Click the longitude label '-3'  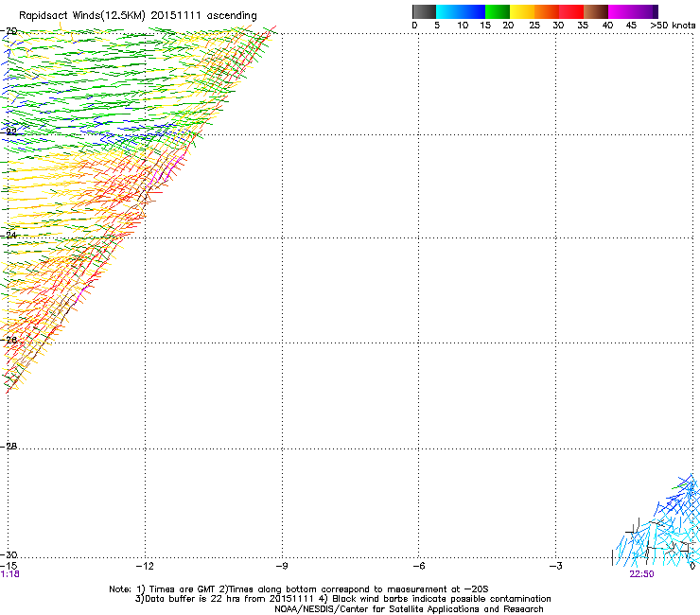pos(555,566)
